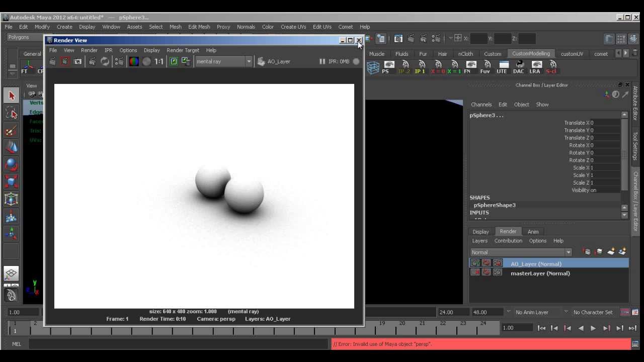This screenshot has width=644, height=362.
Task: Click the FN shelf button
Action: pyautogui.click(x=470, y=67)
